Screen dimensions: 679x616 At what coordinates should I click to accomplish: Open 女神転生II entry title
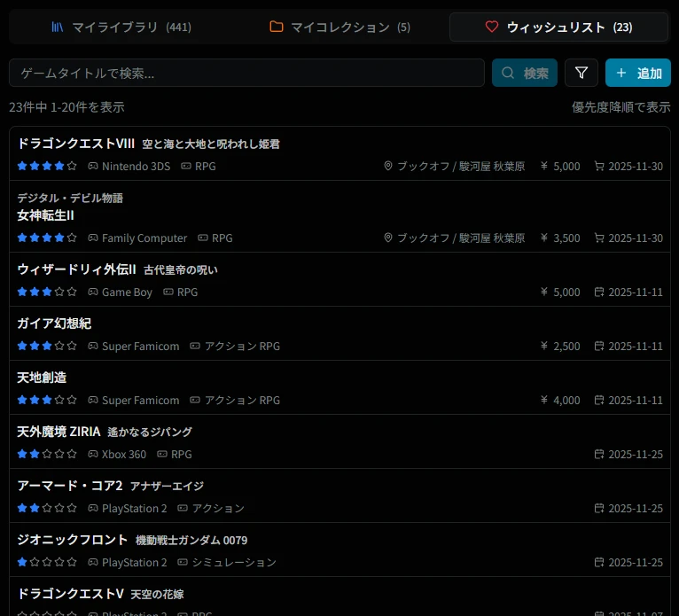pos(45,215)
